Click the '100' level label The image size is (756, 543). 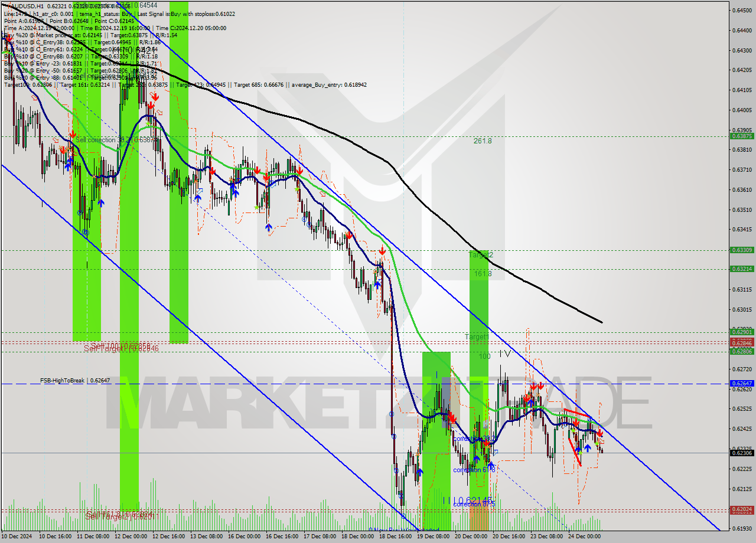click(x=485, y=356)
